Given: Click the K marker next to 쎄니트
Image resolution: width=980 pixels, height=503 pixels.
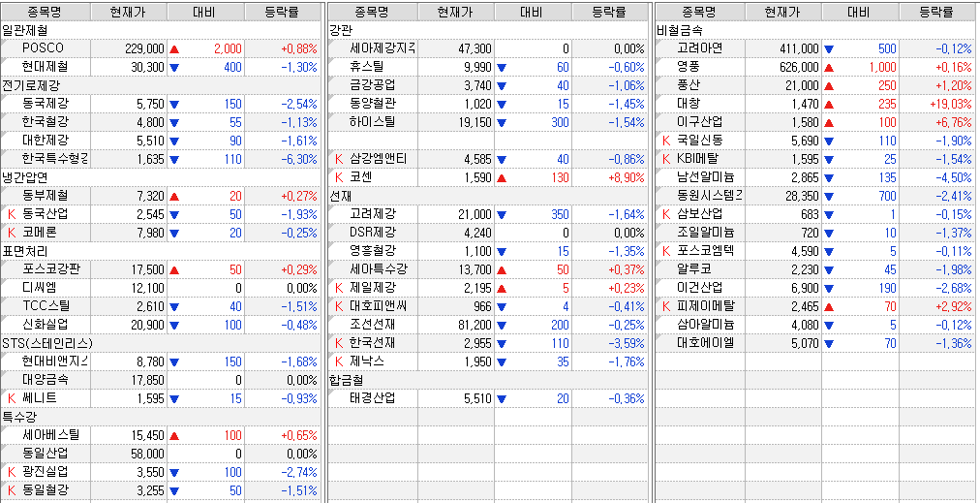Looking at the screenshot, I should (12, 398).
